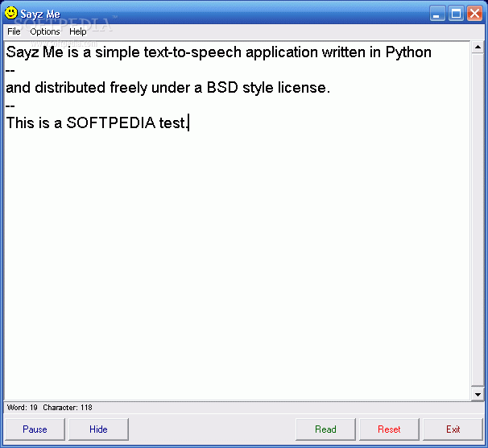This screenshot has height=448, width=488.
Task: Clear text with the Reset button
Action: tap(389, 429)
